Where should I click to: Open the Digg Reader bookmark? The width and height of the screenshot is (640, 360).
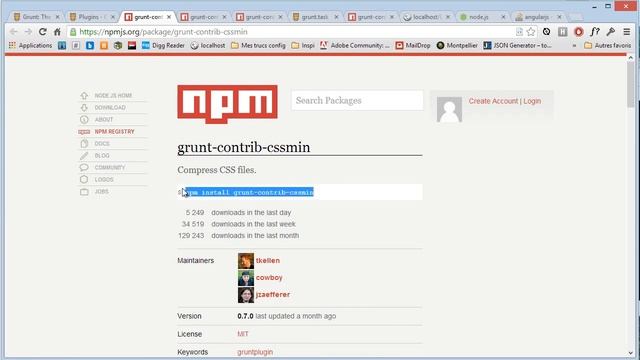tap(163, 46)
